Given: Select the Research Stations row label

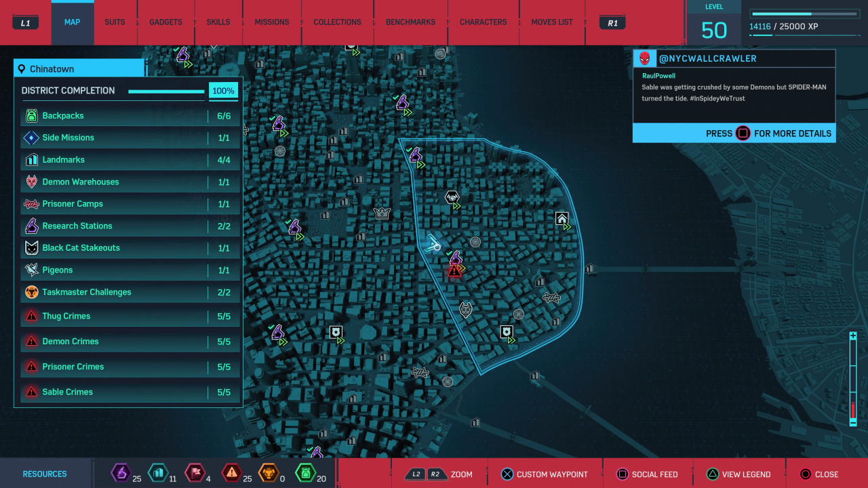Looking at the screenshot, I should (x=77, y=226).
